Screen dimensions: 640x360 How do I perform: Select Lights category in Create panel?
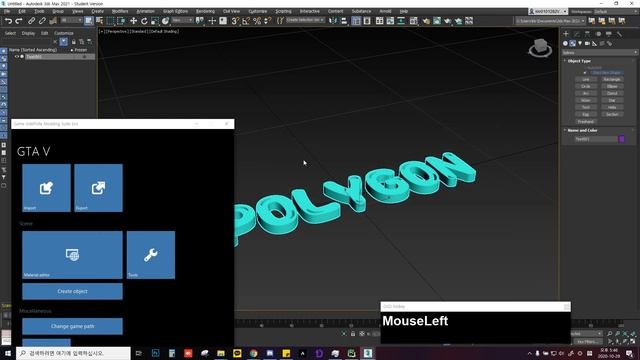pos(580,43)
